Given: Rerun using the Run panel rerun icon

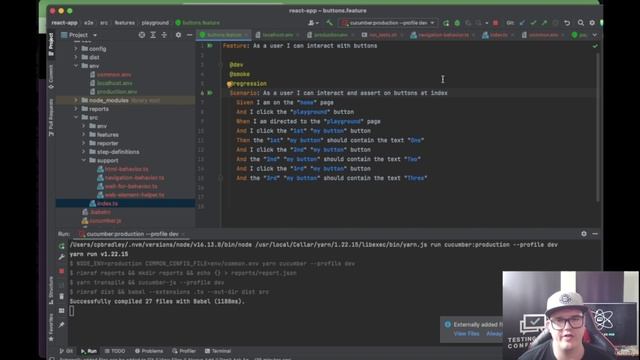Looking at the screenshot, I should (x=61, y=246).
